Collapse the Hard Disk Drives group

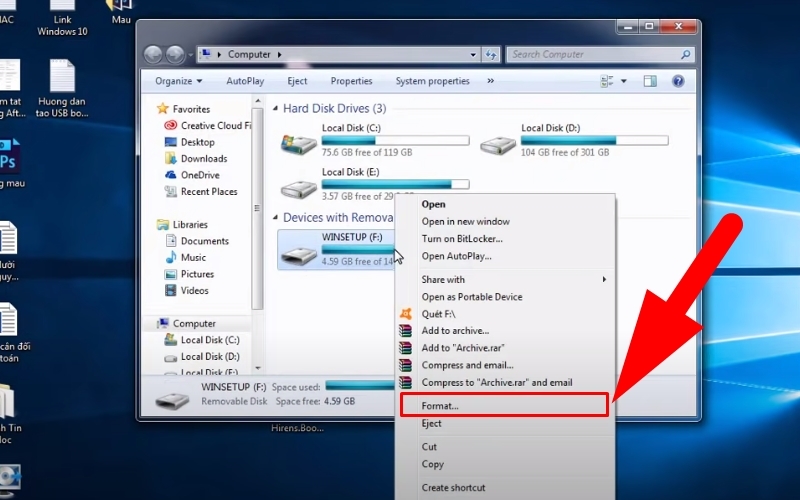coord(275,108)
